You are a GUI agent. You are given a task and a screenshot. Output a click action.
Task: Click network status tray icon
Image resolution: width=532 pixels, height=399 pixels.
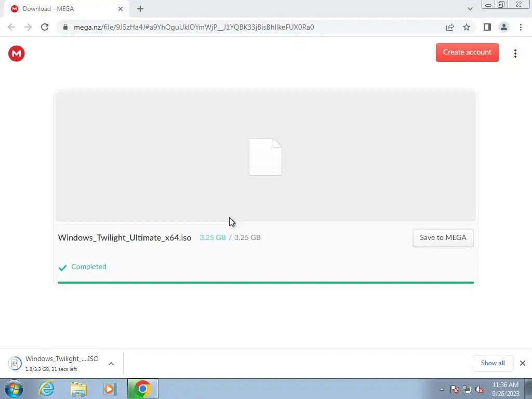[x=467, y=389]
